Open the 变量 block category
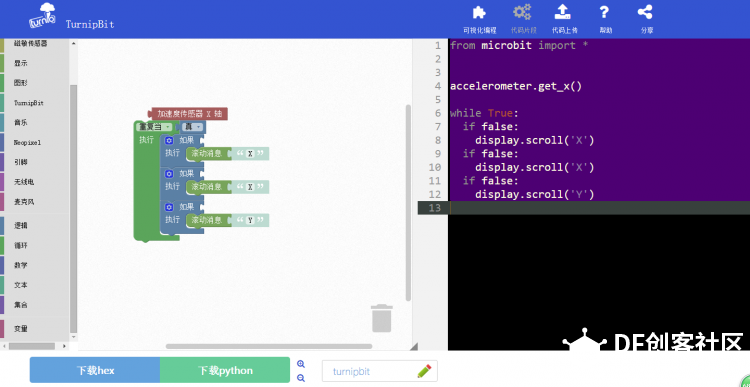Image resolution: width=750 pixels, height=387 pixels. 21,329
